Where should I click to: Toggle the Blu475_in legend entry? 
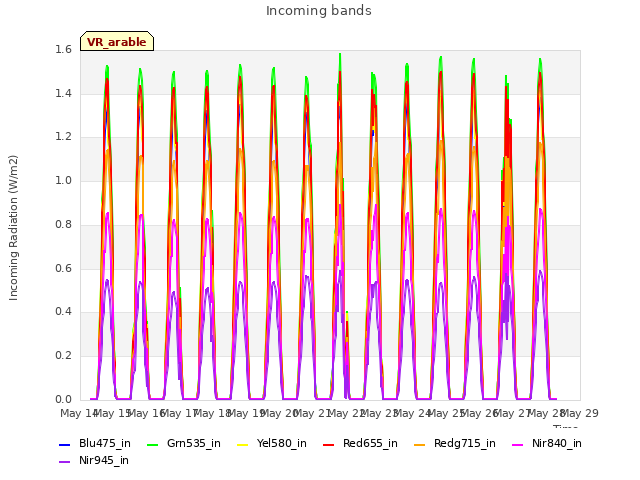click(x=95, y=444)
